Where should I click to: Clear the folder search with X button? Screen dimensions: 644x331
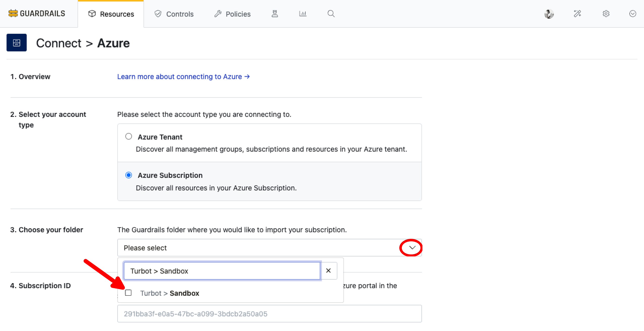328,271
